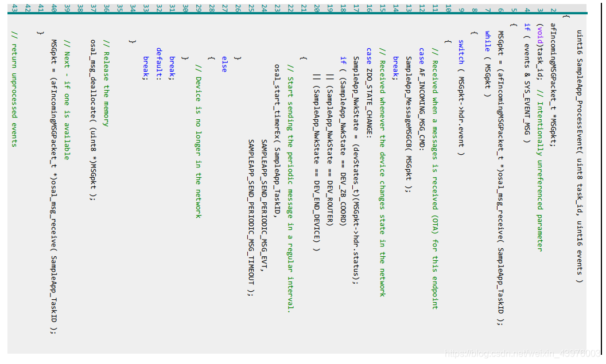The image size is (606, 364).
Task: Click line number 27 in the gutter
Action: (224, 8)
